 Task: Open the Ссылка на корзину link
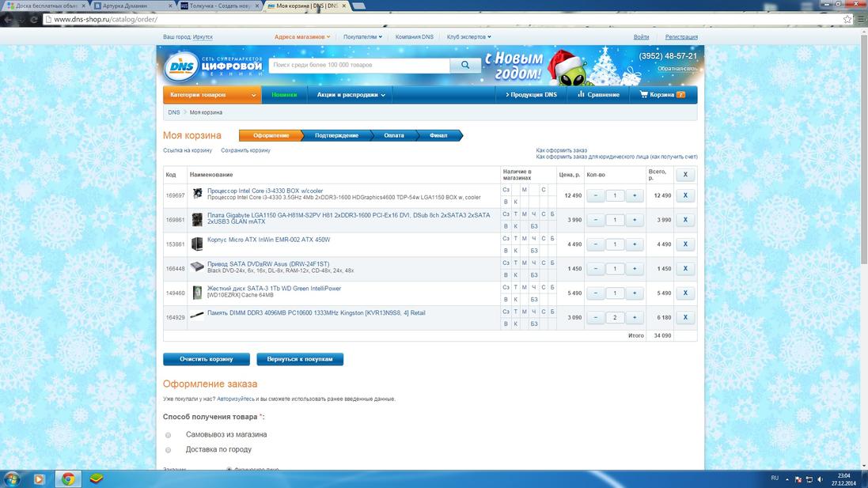(188, 150)
